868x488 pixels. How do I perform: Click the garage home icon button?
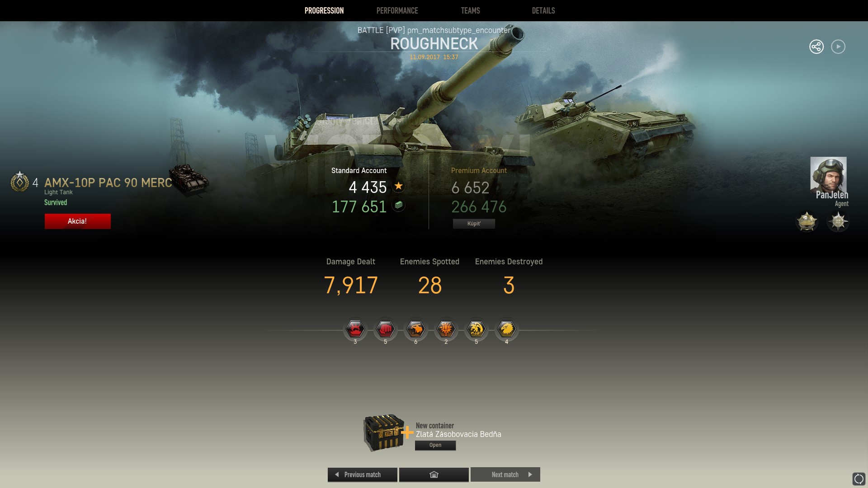point(434,474)
